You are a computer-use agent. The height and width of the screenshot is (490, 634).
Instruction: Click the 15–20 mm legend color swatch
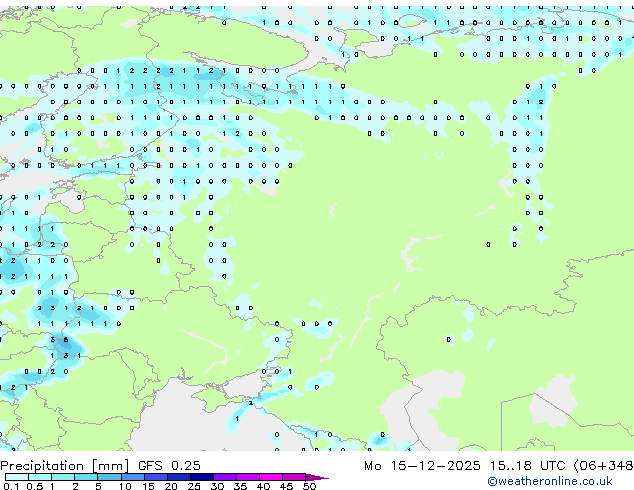[156, 477]
